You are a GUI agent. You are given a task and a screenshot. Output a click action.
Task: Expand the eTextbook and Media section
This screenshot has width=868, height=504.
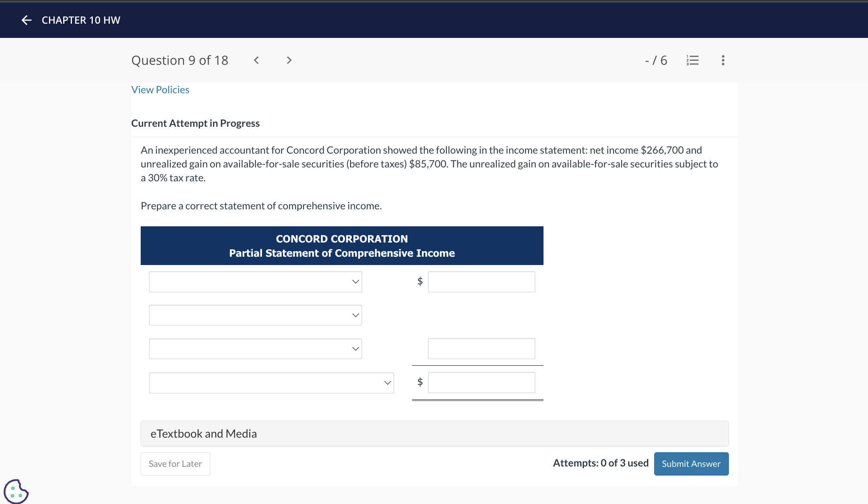tap(434, 434)
